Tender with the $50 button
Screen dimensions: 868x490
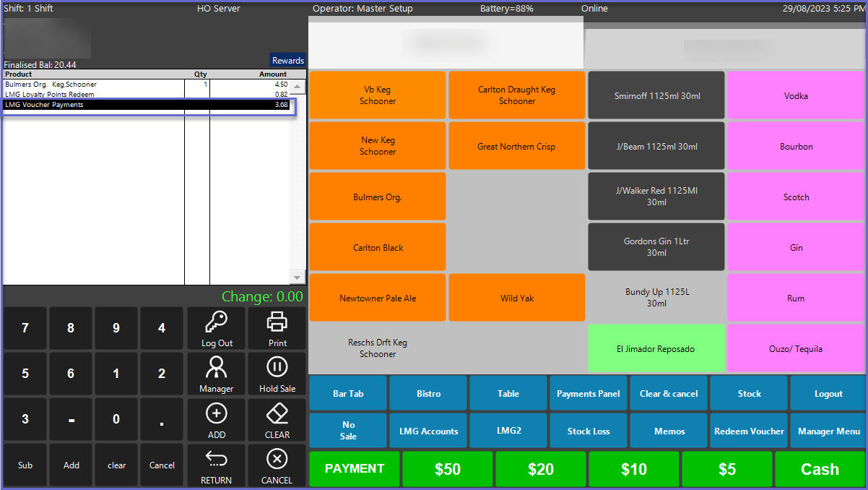[x=448, y=469]
